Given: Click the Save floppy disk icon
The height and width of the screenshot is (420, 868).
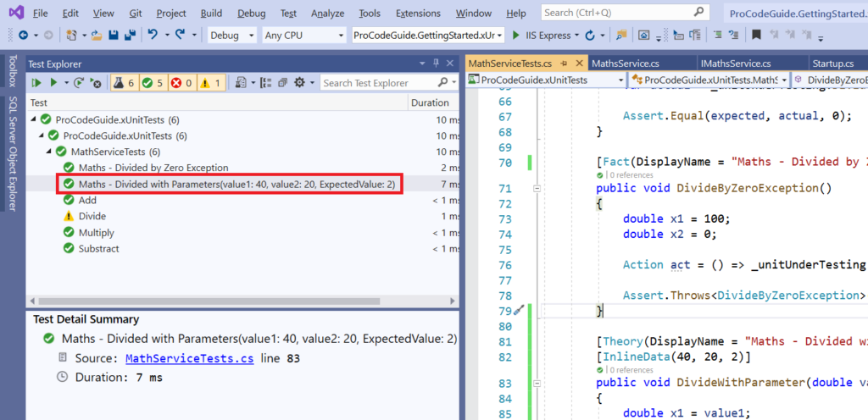Looking at the screenshot, I should [x=114, y=36].
